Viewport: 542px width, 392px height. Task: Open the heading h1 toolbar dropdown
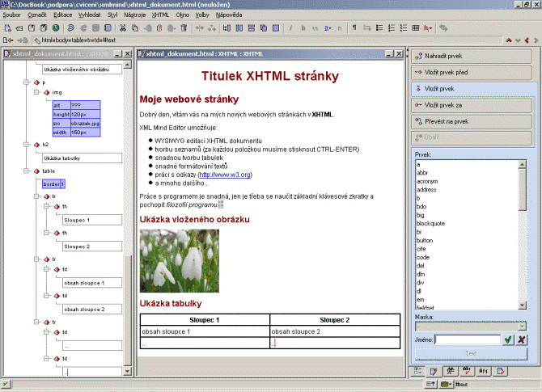coord(428,28)
